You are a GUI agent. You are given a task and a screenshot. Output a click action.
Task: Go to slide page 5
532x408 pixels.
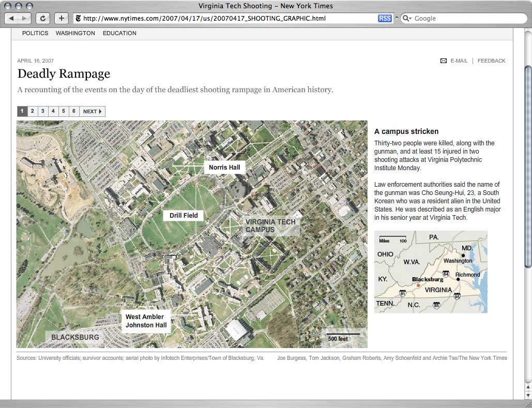(x=64, y=111)
